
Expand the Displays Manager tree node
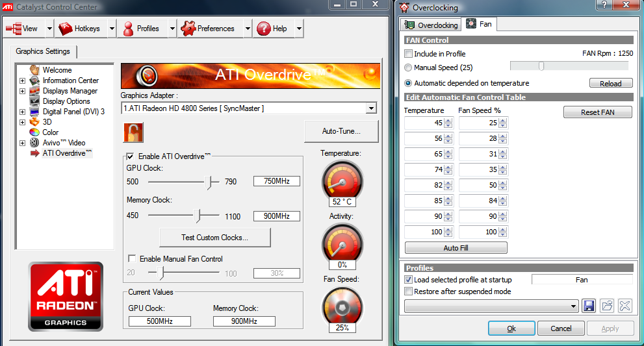coord(23,91)
